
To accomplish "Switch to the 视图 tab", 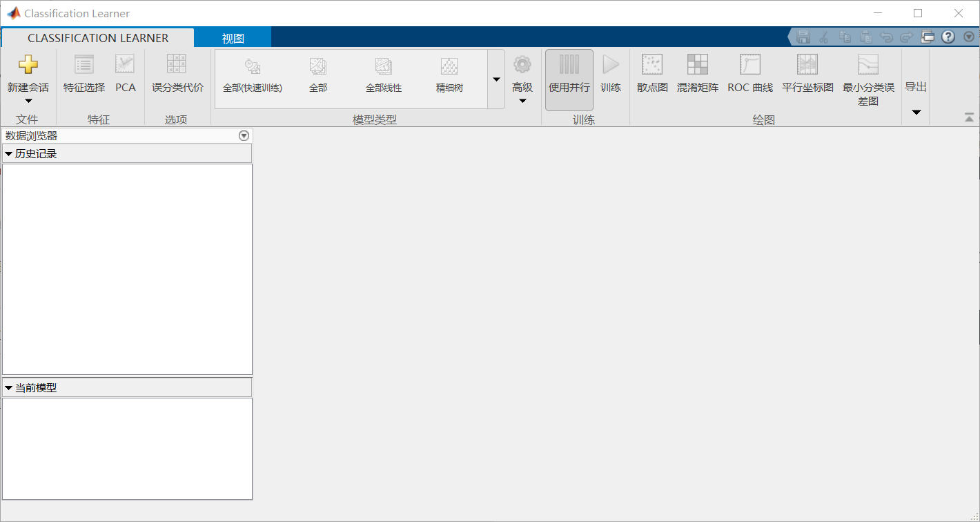I will tap(233, 37).
